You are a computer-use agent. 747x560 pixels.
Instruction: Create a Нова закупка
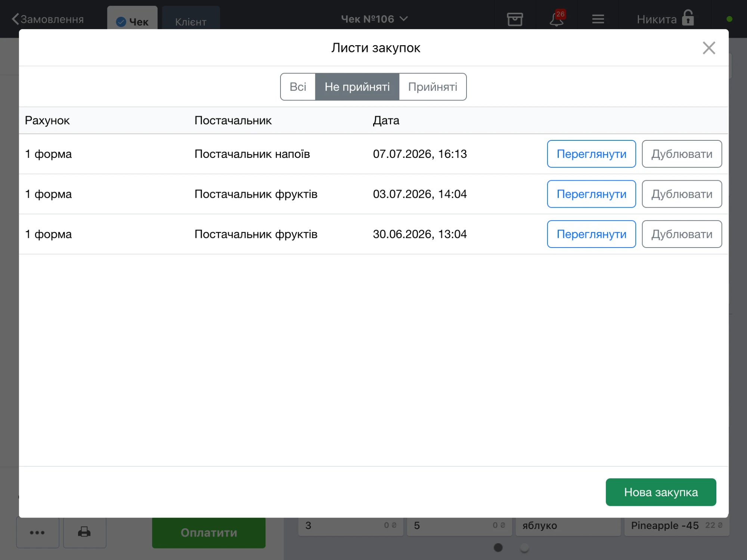pyautogui.click(x=661, y=492)
